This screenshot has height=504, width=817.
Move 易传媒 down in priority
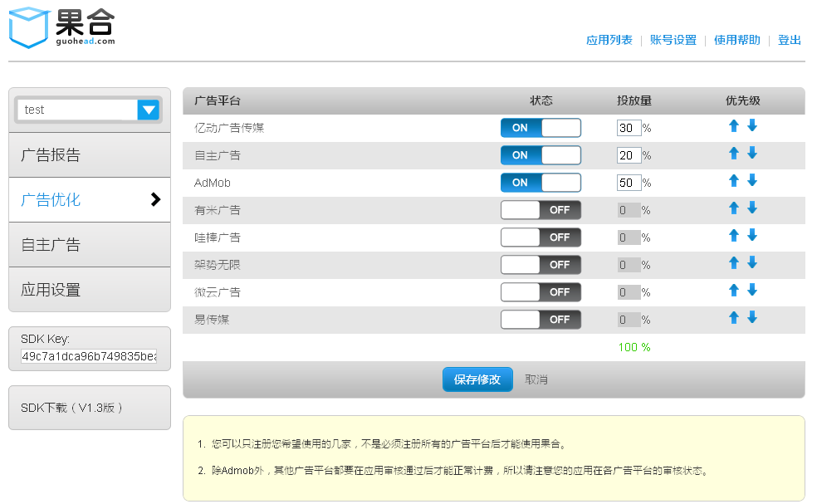(x=752, y=317)
